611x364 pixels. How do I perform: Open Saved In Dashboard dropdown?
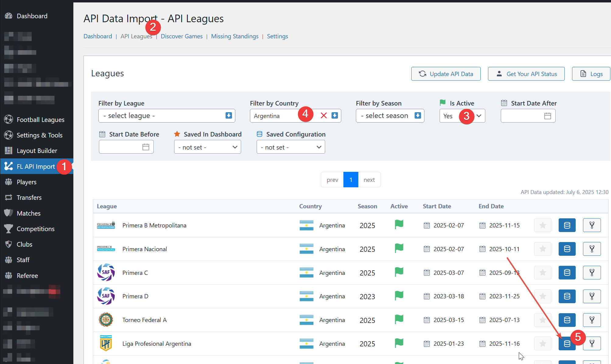[208, 147]
